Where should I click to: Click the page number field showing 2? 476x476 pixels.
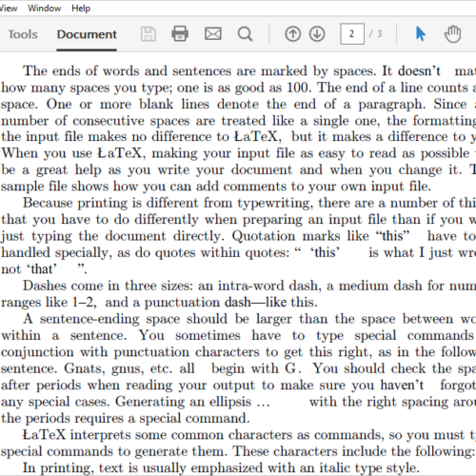pos(352,34)
